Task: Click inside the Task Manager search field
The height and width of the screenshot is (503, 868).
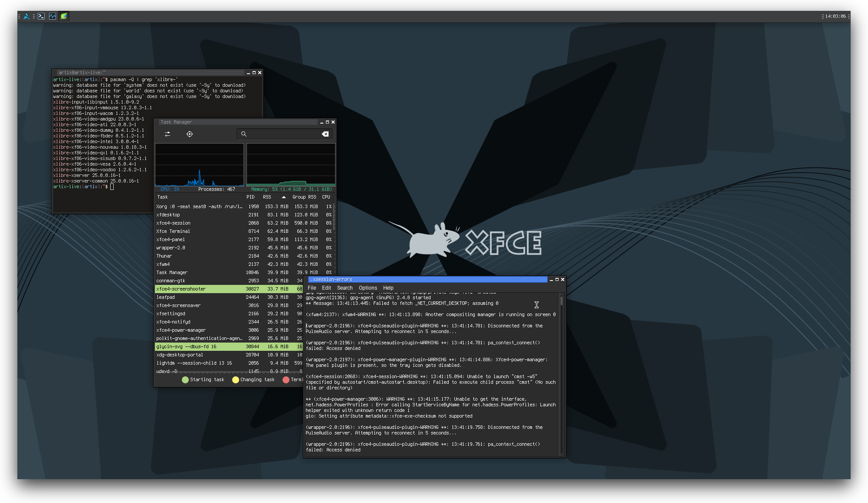Action: 282,134
